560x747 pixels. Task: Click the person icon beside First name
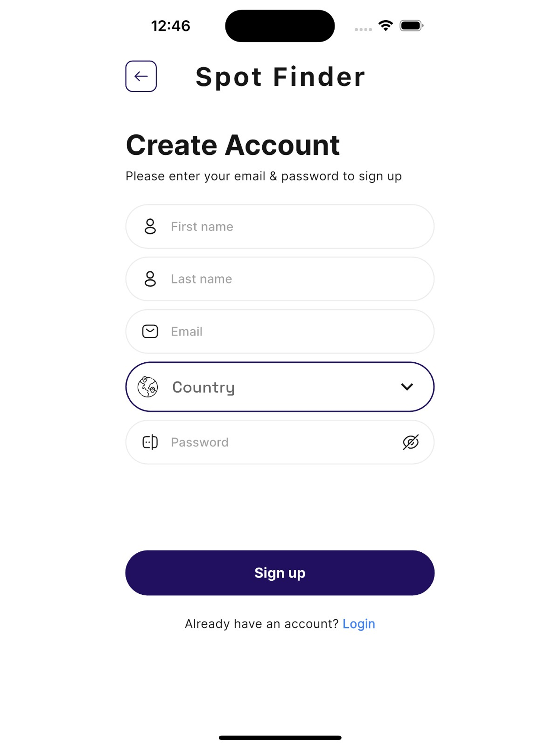point(150,226)
